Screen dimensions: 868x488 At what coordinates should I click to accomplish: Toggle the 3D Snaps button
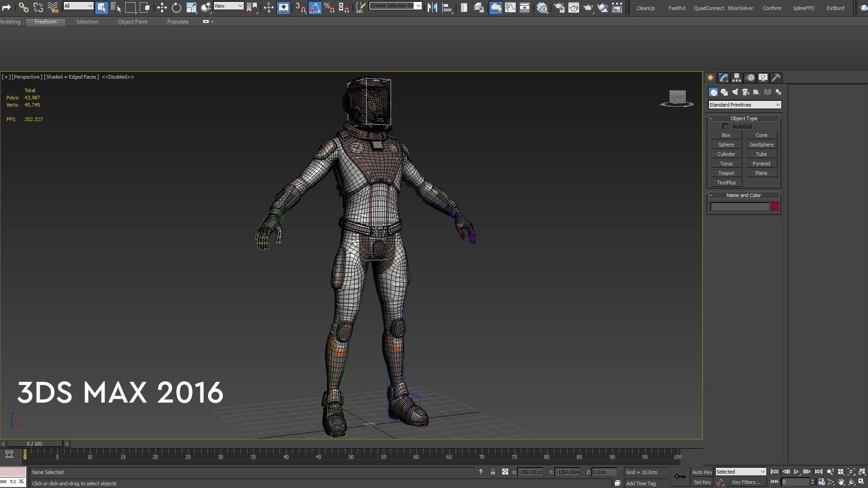pyautogui.click(x=301, y=7)
